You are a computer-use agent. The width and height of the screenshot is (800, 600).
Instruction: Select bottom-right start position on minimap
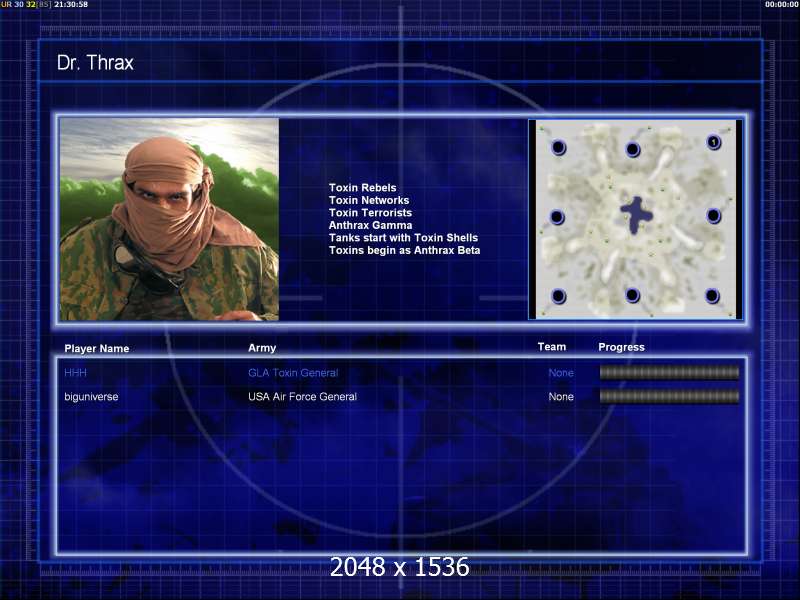712,296
